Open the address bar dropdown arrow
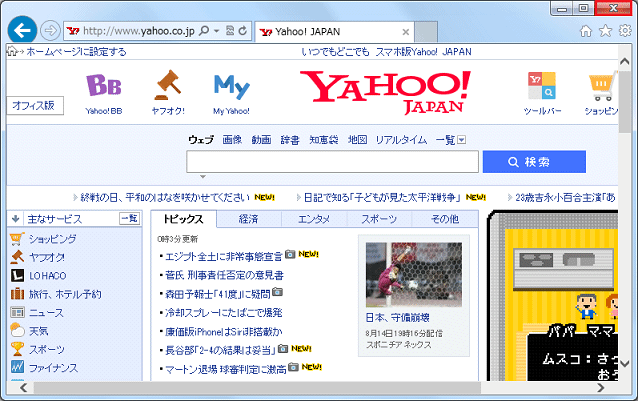The image size is (638, 401). pos(216,31)
